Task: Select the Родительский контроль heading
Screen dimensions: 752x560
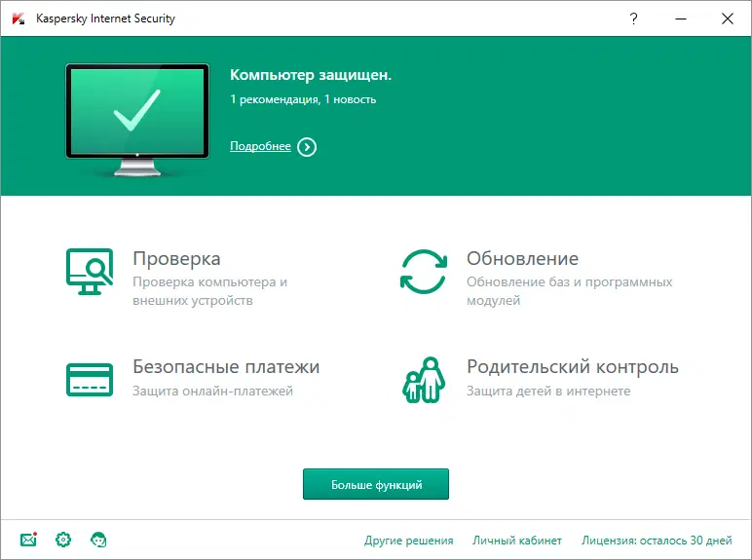Action: click(x=573, y=367)
